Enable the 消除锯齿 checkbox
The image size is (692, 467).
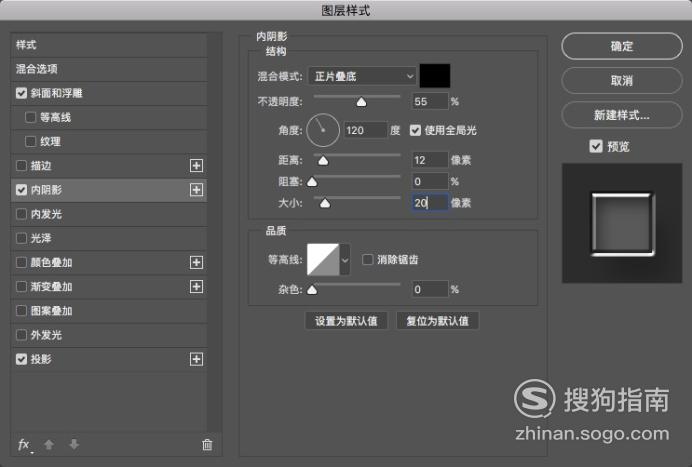pos(367,260)
